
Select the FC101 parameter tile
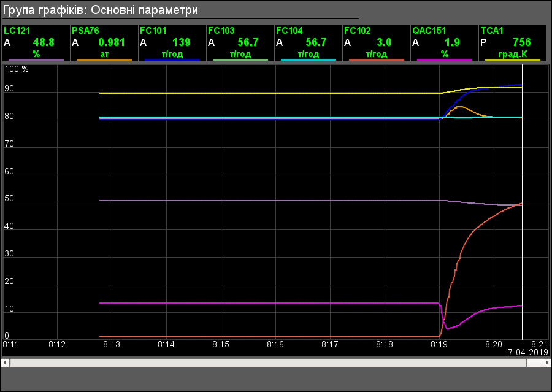coord(172,43)
